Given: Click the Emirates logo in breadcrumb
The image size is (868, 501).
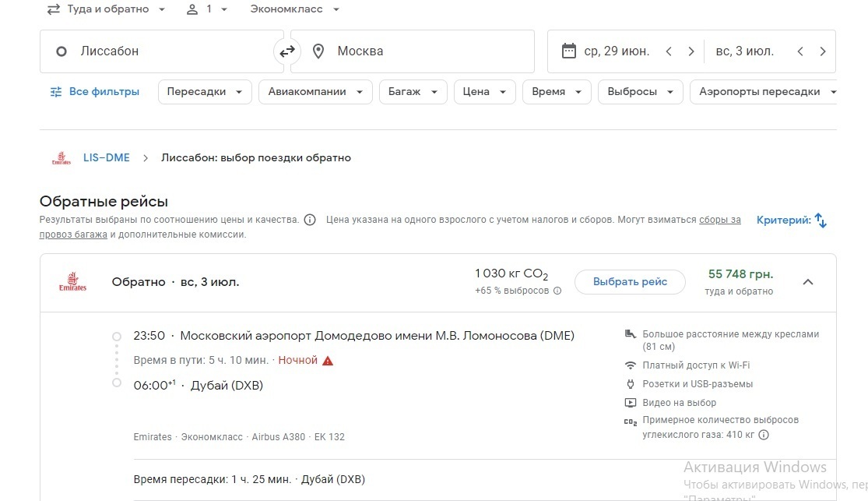Looking at the screenshot, I should [x=61, y=158].
